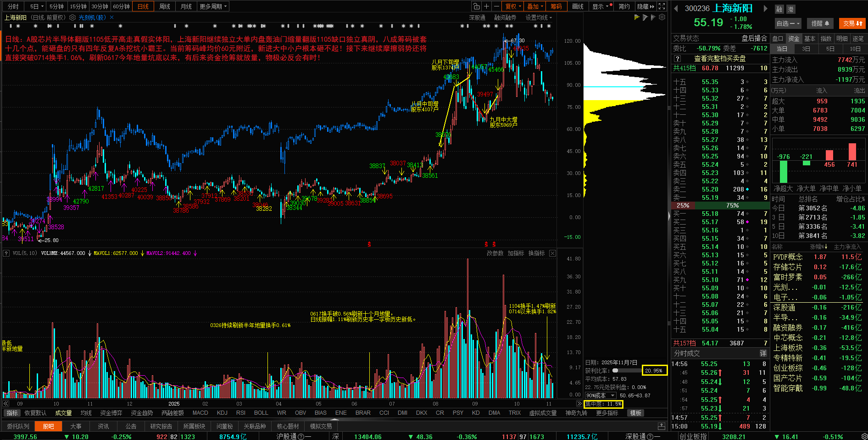Open the 交易 trade button
The height and width of the screenshot is (440, 868).
pyautogui.click(x=853, y=23)
